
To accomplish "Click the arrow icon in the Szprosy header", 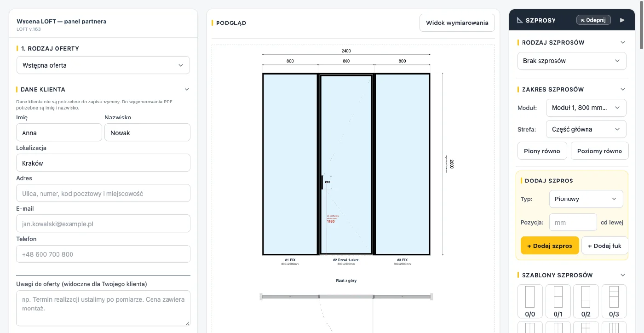I will pos(622,20).
